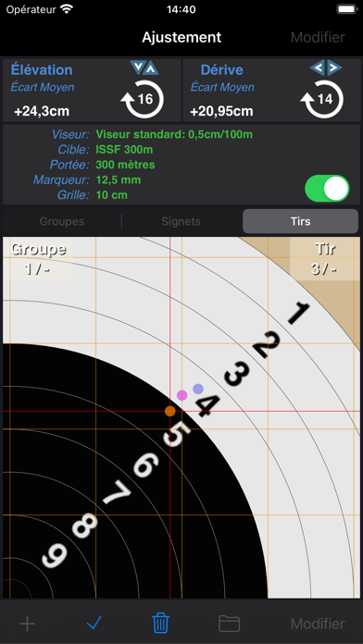This screenshot has height=644, width=363.
Task: Select the orange shot marker
Action: coord(169,411)
